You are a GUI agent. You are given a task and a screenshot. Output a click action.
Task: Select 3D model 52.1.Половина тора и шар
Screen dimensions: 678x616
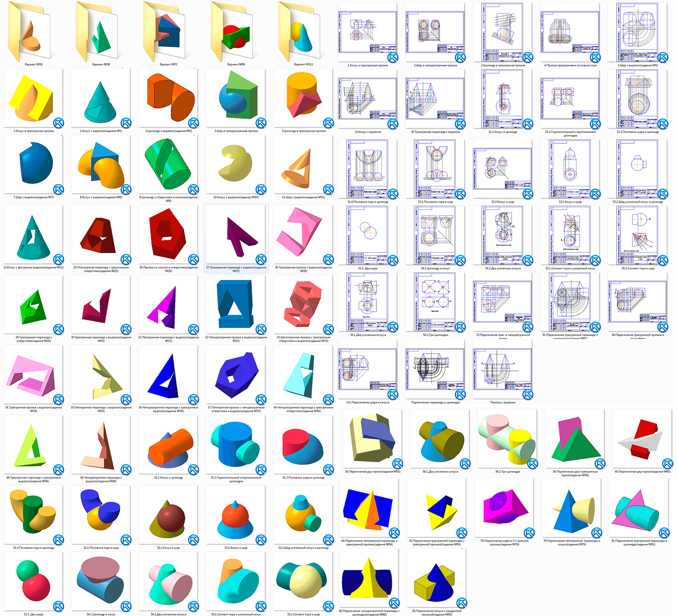pos(101,515)
